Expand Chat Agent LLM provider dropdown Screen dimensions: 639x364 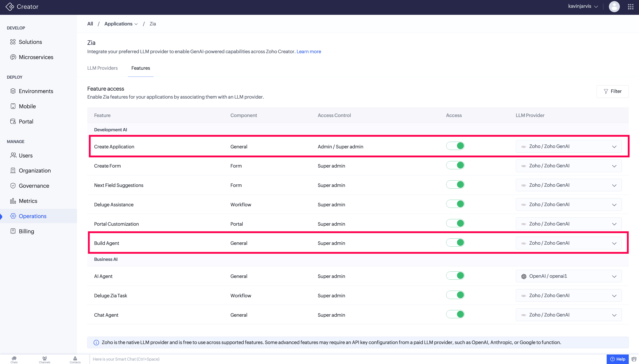[568, 315]
